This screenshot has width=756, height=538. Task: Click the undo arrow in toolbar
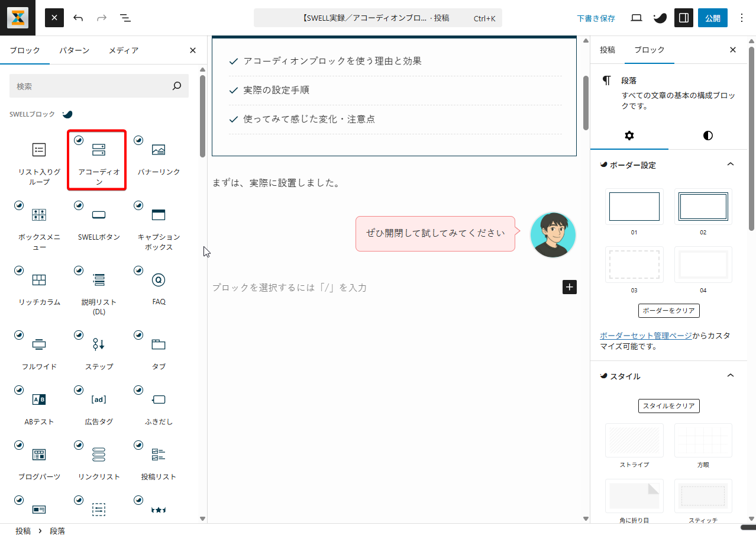point(78,18)
